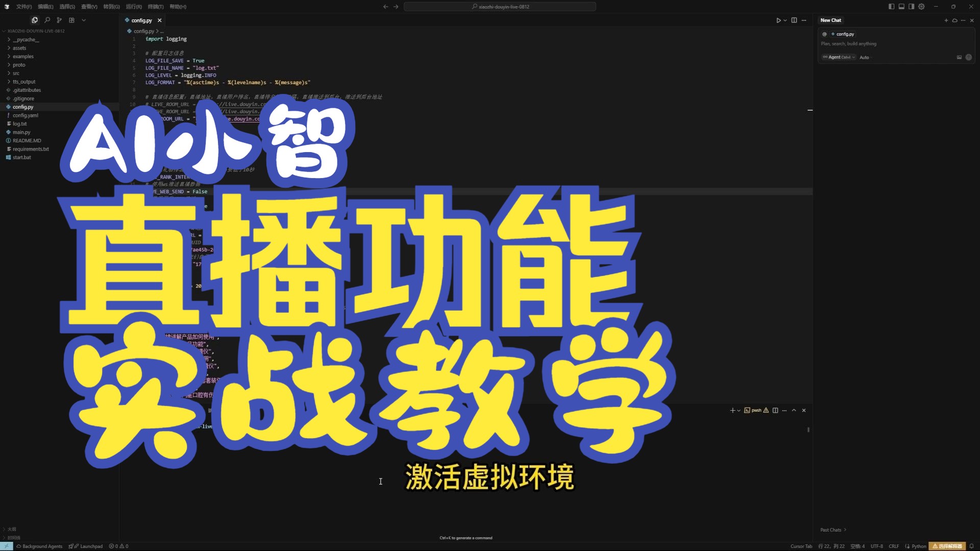The height and width of the screenshot is (551, 980).
Task: Open Cursor settings gear icon
Action: point(921,7)
